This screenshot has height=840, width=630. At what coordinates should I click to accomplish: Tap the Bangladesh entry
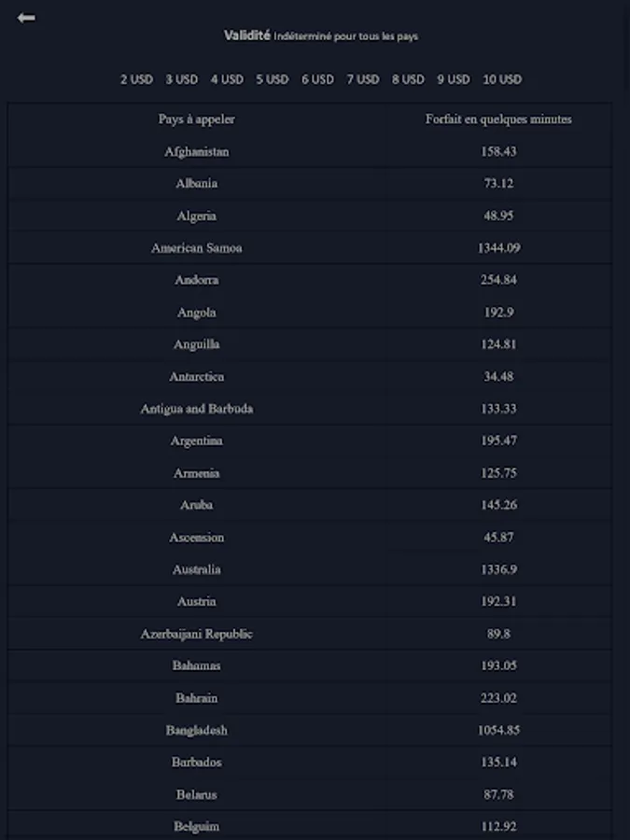[197, 730]
